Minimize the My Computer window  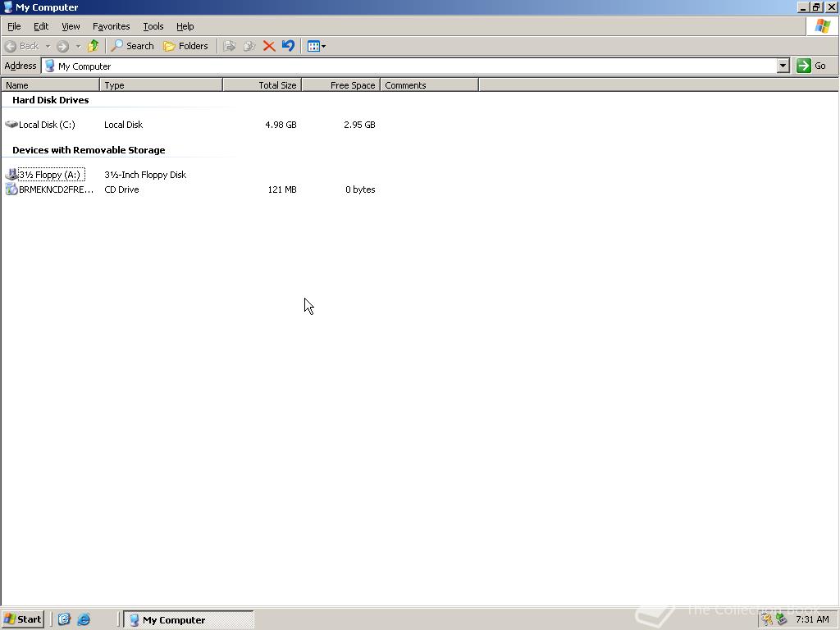802,7
